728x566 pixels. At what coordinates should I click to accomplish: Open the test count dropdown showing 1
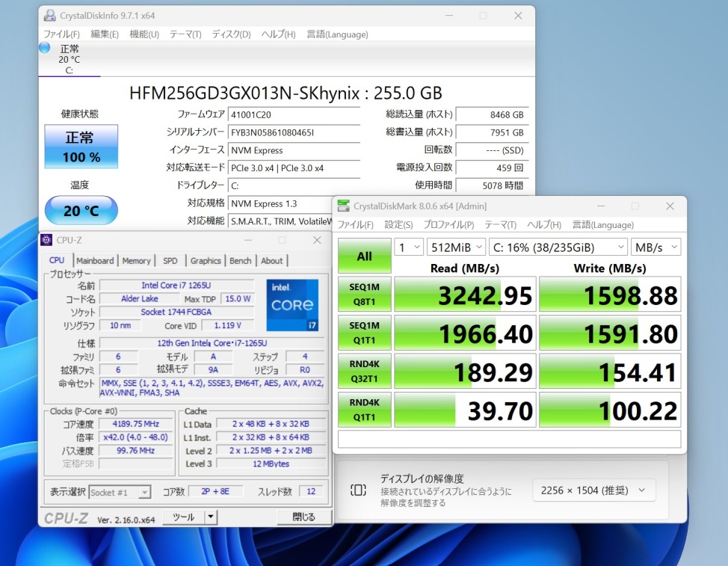tap(408, 247)
